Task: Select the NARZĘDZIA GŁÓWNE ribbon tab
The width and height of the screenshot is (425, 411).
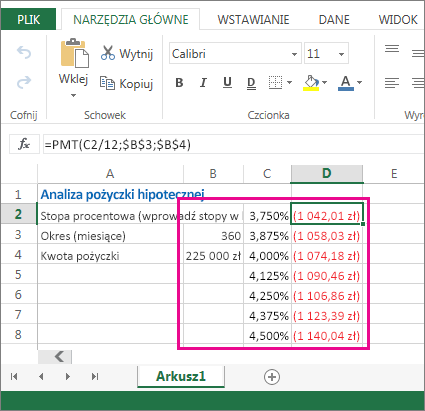Action: pyautogui.click(x=131, y=20)
